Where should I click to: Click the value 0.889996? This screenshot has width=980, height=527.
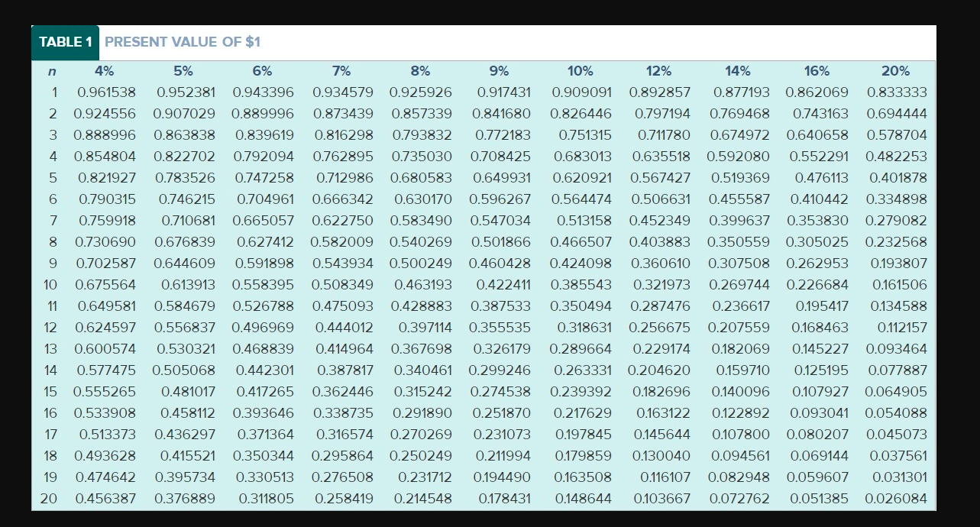pos(264,114)
